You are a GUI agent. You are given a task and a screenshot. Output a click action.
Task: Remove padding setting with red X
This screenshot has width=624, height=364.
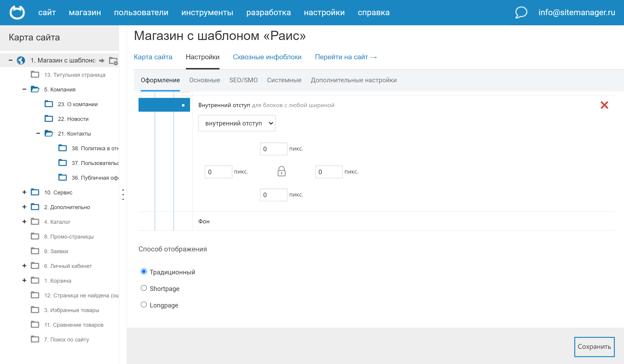[x=604, y=105]
